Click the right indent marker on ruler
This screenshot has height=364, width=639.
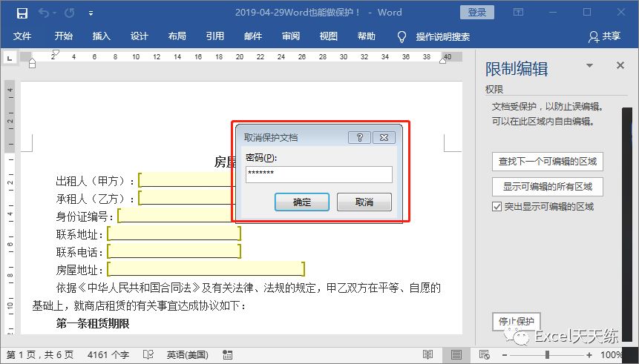pyautogui.click(x=443, y=61)
